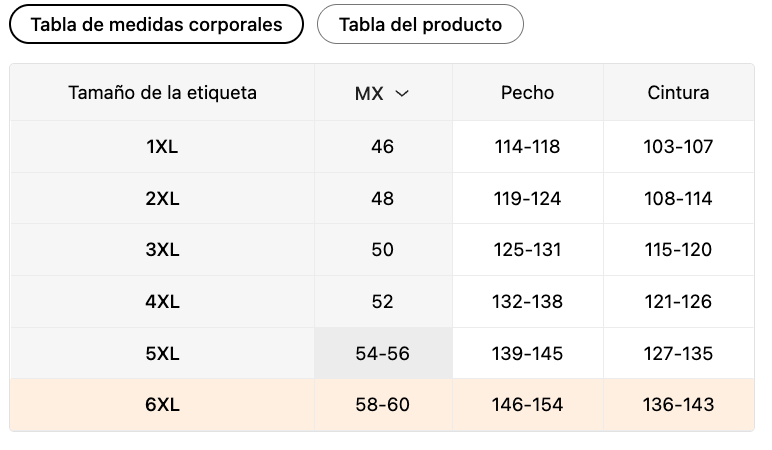
Task: Click the Cintura value 136-143
Action: [678, 405]
